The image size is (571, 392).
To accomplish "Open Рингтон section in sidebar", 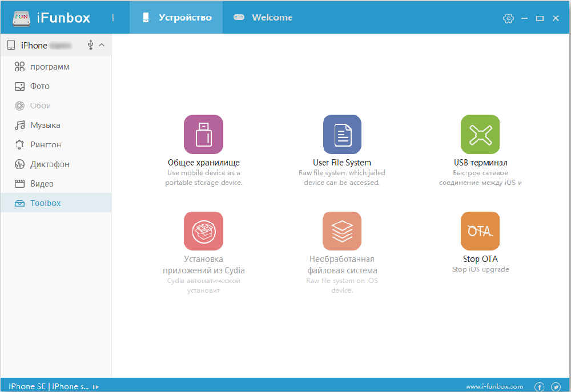I will click(x=45, y=145).
